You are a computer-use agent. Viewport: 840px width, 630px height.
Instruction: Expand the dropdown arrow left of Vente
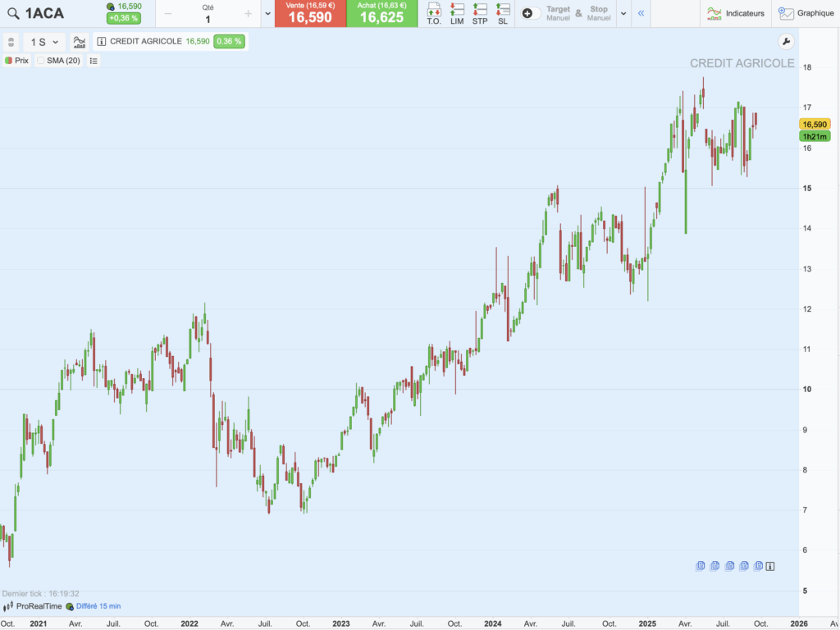[x=267, y=13]
